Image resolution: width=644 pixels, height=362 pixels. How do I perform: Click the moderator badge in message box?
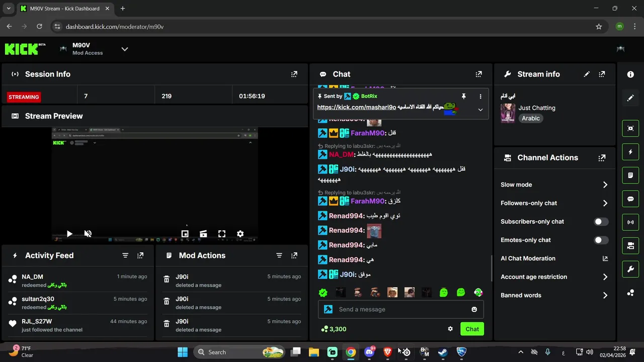[328, 309]
